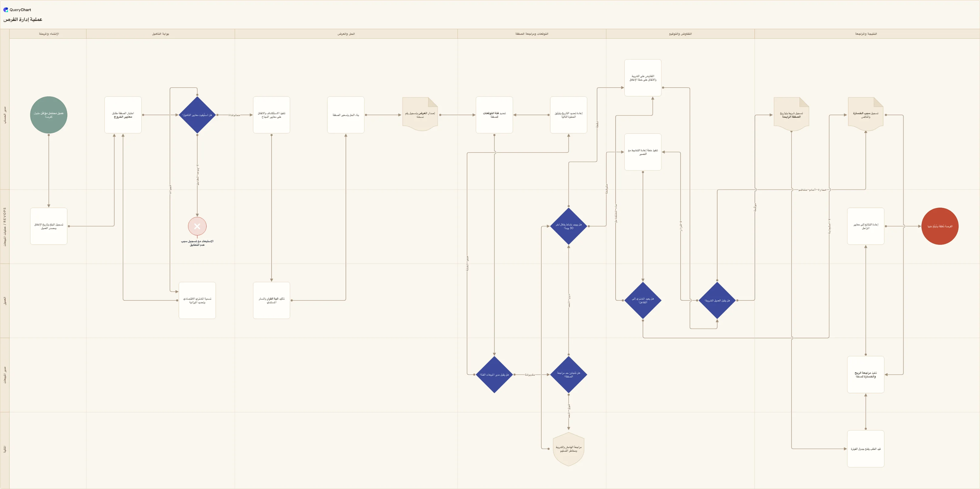The height and width of the screenshot is (489, 980).
Task: Click the QueryChart logo icon
Action: point(6,10)
